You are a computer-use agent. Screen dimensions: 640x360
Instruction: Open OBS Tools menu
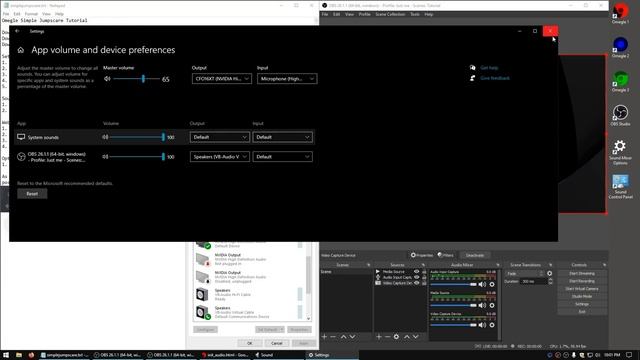(x=415, y=14)
